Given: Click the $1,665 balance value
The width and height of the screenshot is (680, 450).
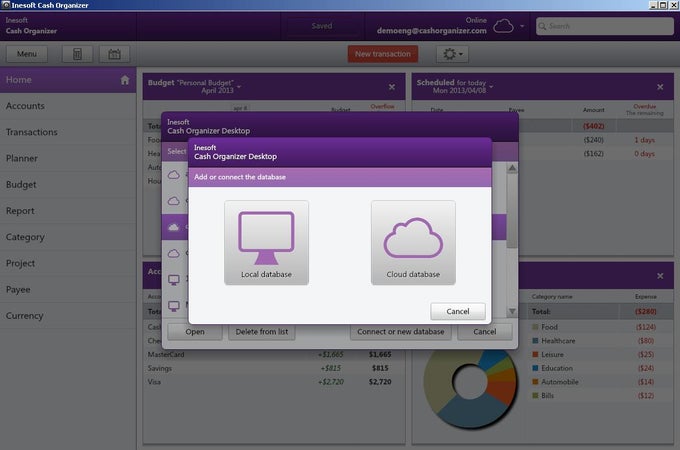Looking at the screenshot, I should coord(380,355).
